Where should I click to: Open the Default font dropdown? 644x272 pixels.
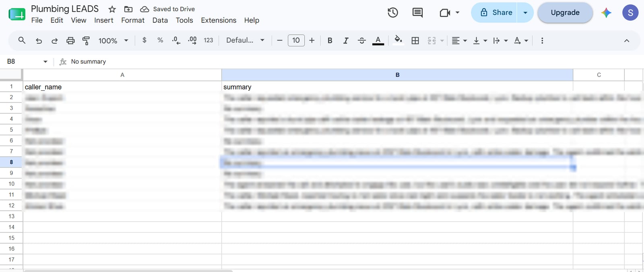point(245,40)
